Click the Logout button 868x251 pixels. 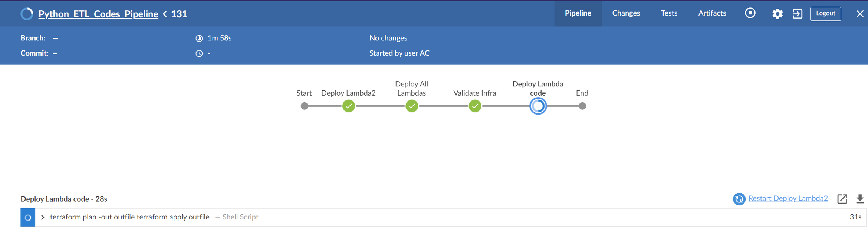click(825, 13)
